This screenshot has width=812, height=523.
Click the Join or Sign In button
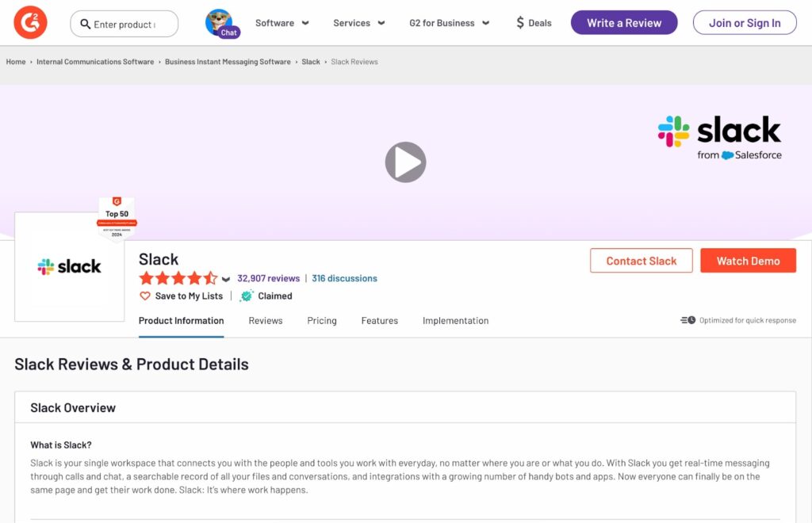[x=745, y=23]
